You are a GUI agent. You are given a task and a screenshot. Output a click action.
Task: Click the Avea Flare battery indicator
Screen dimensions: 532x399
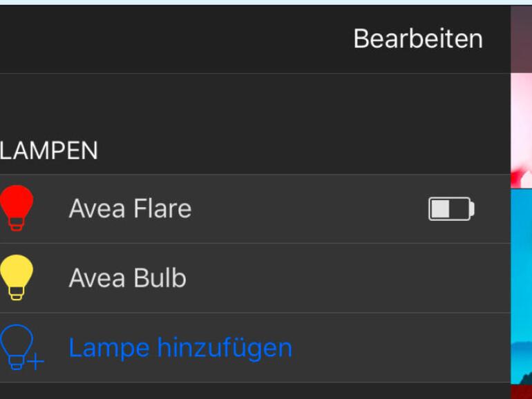450,208
